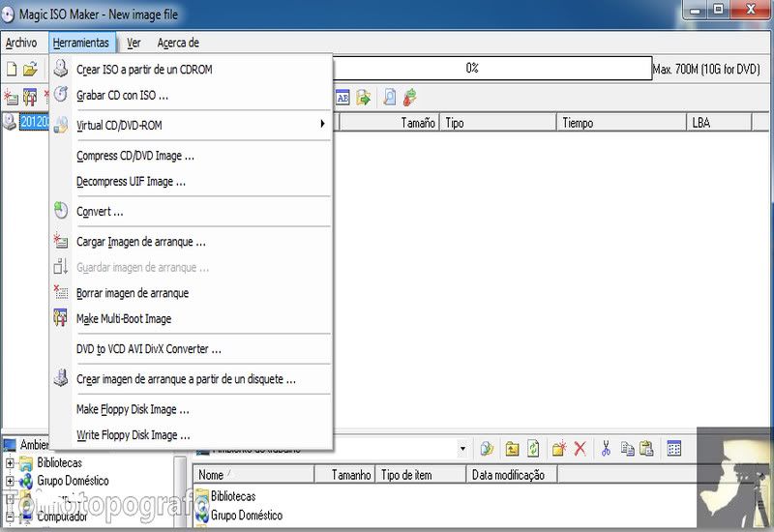Sort by the Tipo column header
Image resolution: width=774 pixels, height=532 pixels.
click(498, 123)
